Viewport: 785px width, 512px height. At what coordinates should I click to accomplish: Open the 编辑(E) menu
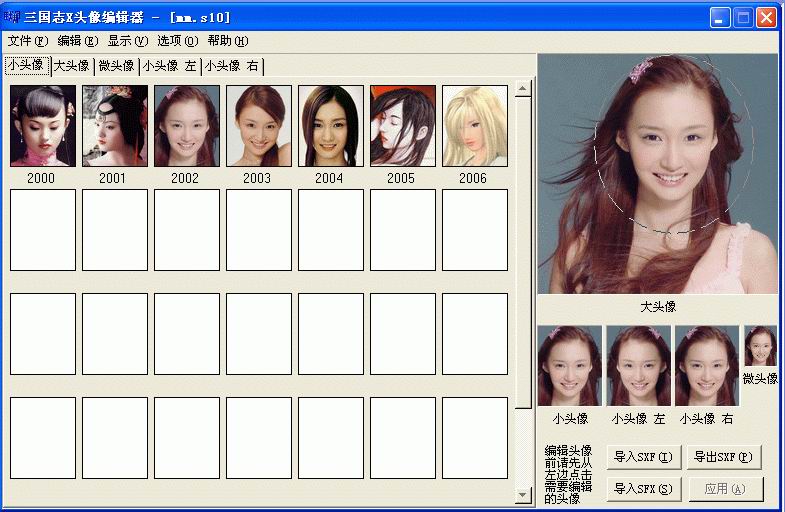78,41
